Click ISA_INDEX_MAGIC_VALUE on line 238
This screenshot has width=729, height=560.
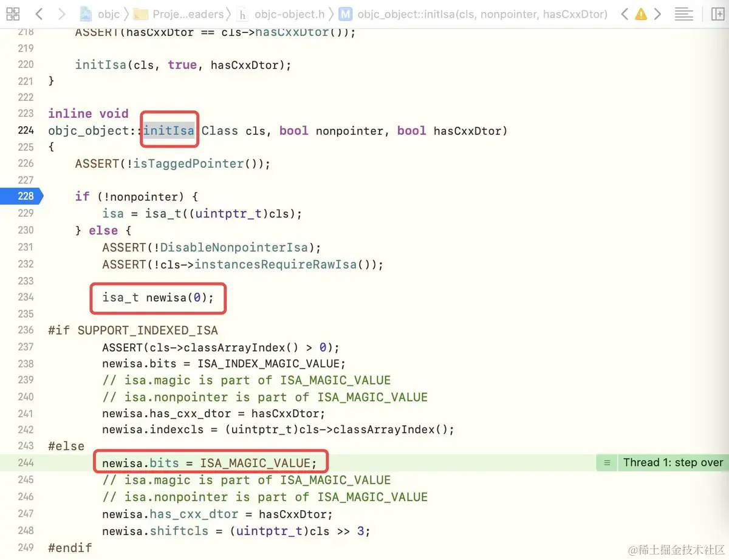coord(269,363)
